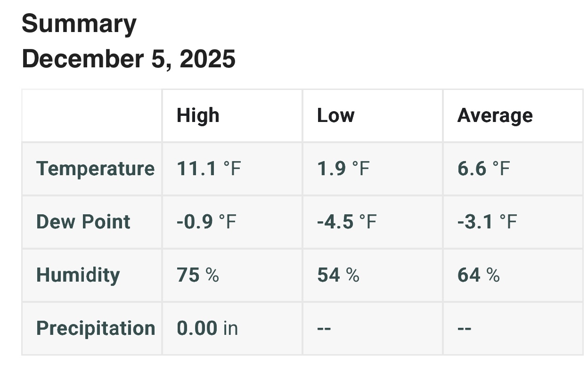Select the Dew Point row label
588x365 pixels.
coord(83,222)
